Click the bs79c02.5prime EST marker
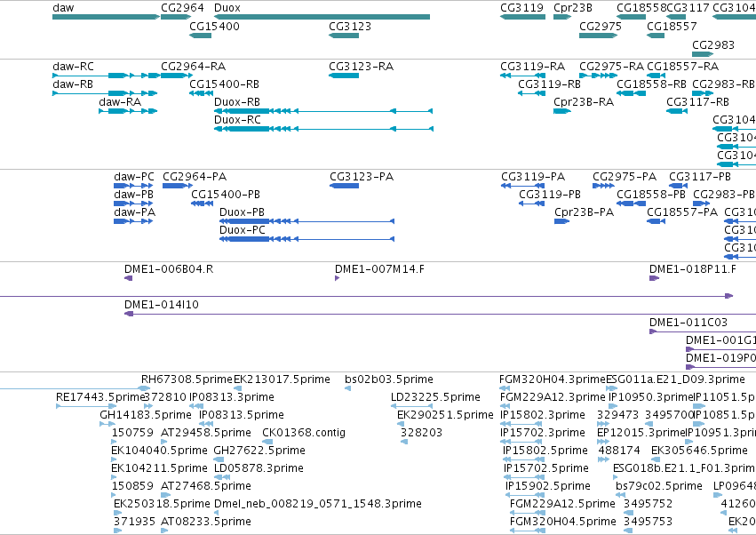The width and height of the screenshot is (756, 535). click(x=620, y=495)
